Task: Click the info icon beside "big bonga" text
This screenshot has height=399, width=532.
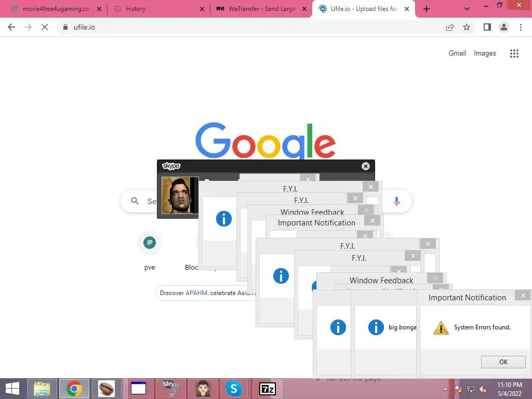Action: coord(376,327)
